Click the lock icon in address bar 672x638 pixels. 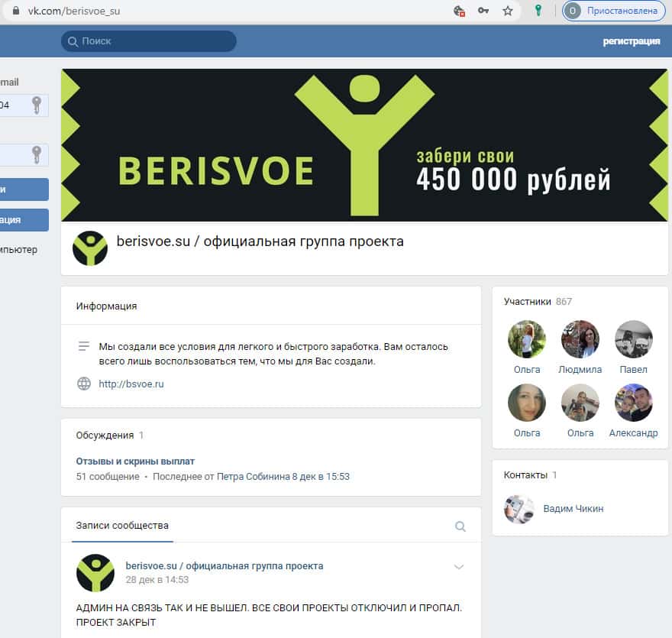click(x=16, y=11)
